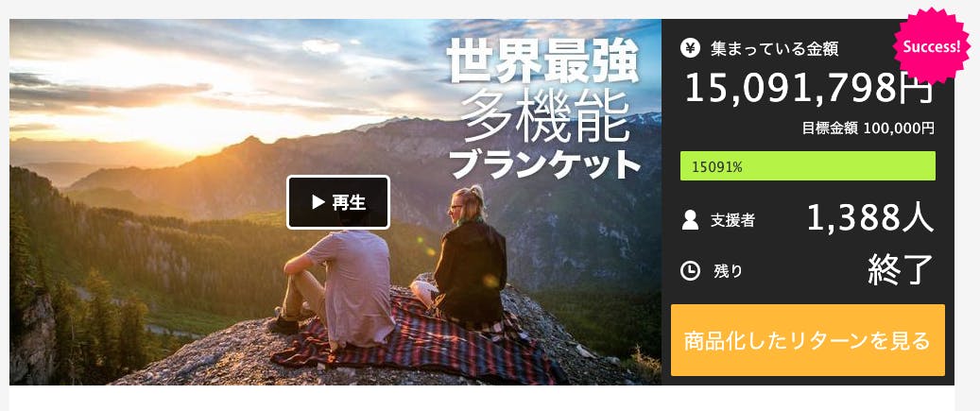
Task: Click the supporter person icon
Action: pyautogui.click(x=690, y=220)
